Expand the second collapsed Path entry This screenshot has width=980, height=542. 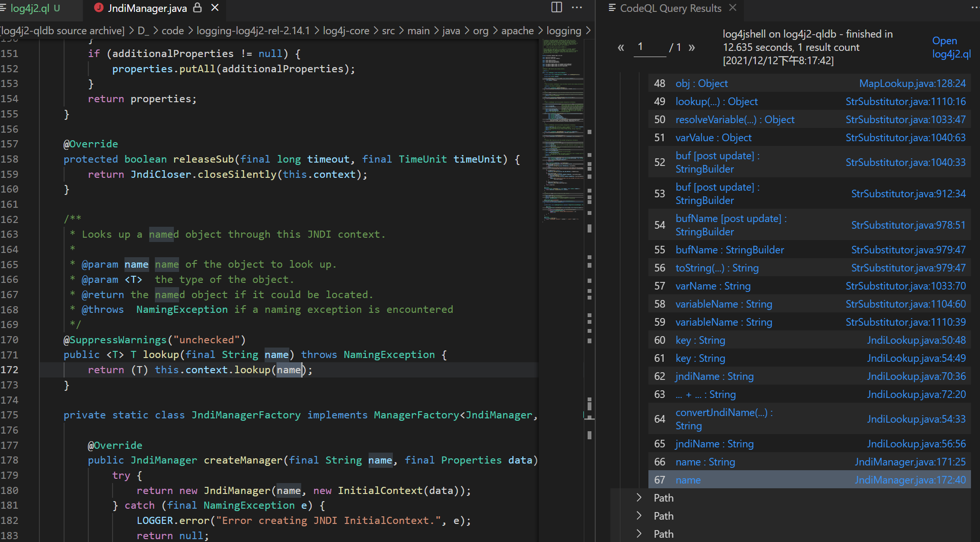[639, 516]
